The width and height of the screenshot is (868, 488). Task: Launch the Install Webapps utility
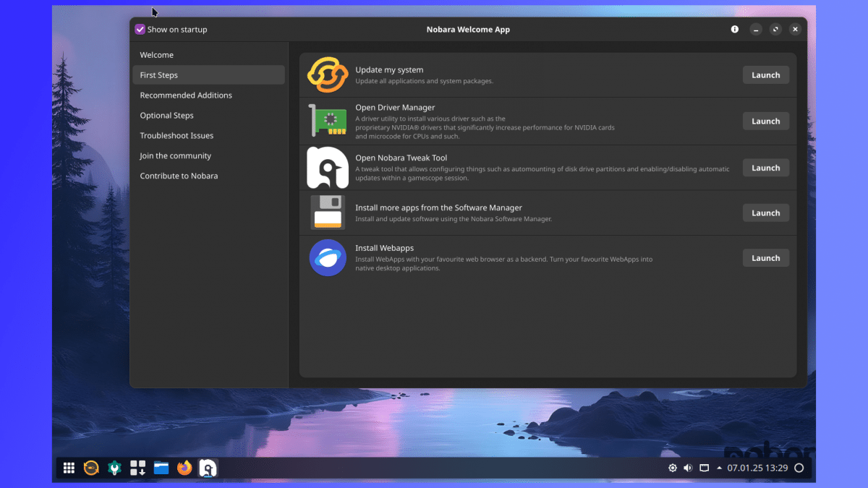[765, 258]
